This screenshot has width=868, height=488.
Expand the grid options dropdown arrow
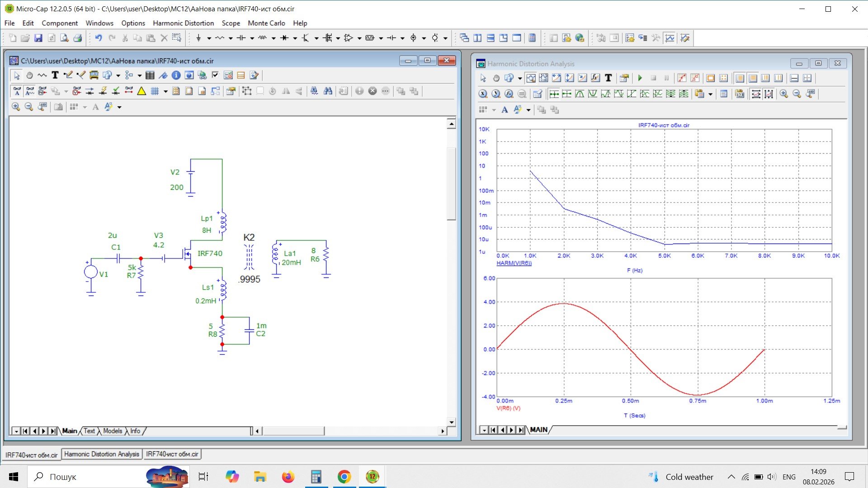pyautogui.click(x=165, y=92)
